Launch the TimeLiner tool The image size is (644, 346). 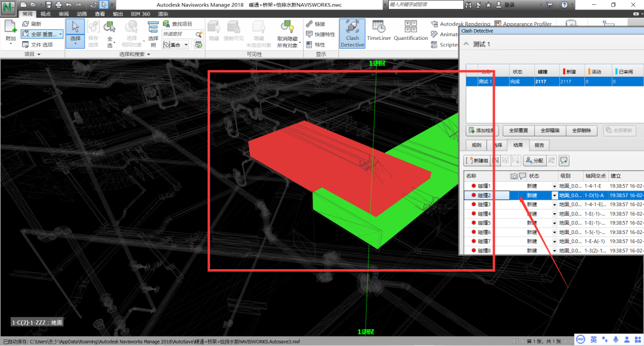tap(379, 31)
